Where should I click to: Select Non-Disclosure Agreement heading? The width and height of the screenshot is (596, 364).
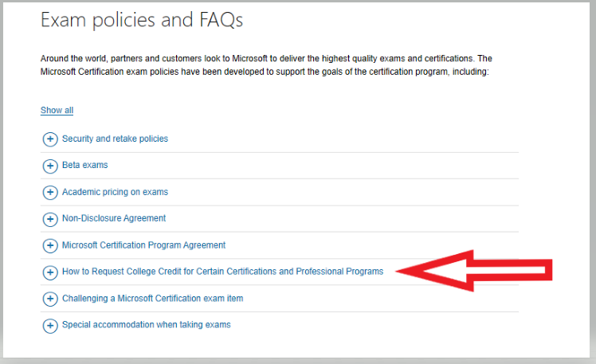tap(114, 218)
